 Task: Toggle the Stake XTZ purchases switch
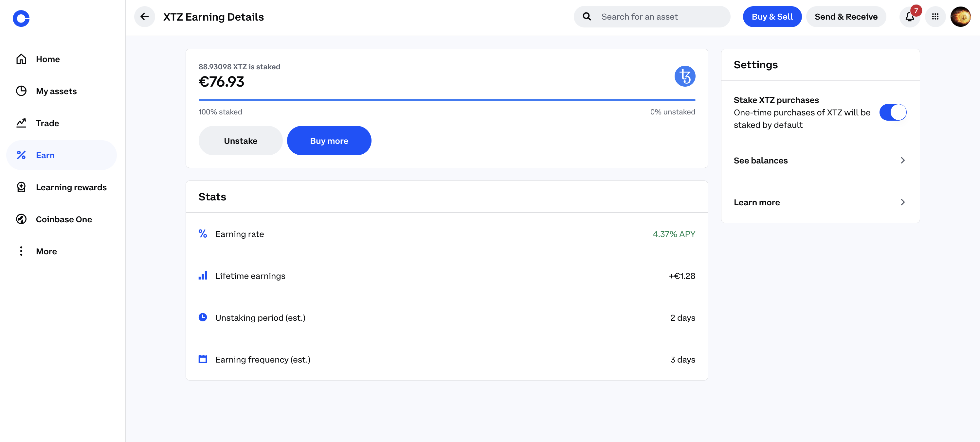coord(893,112)
